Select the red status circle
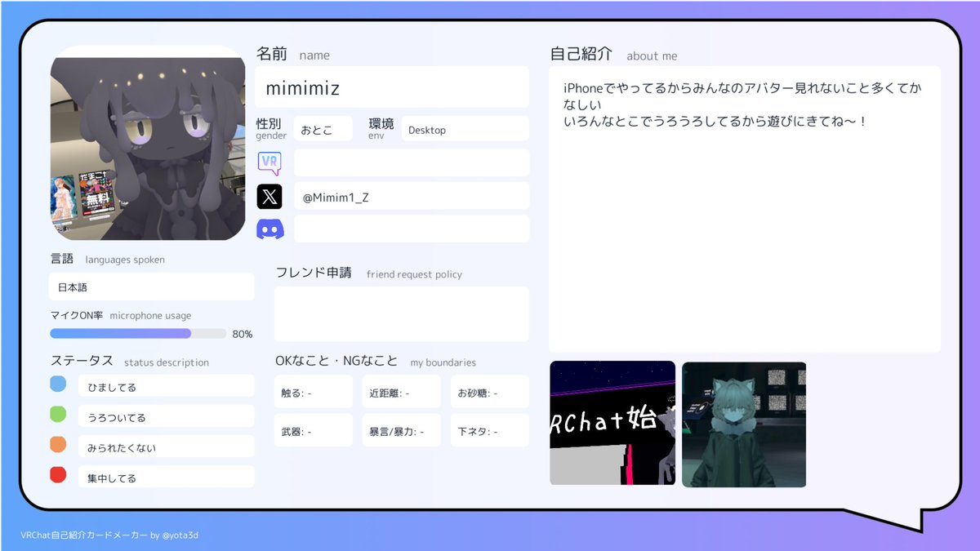 (58, 474)
